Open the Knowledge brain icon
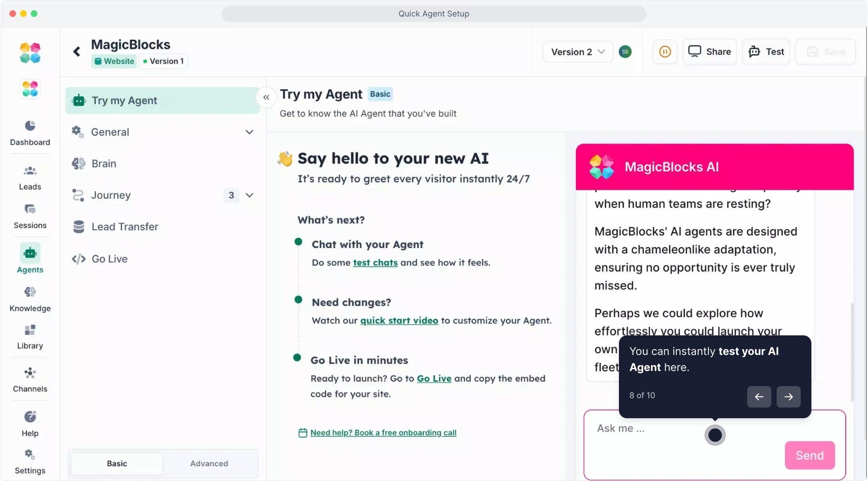This screenshot has width=868, height=481. (x=30, y=292)
